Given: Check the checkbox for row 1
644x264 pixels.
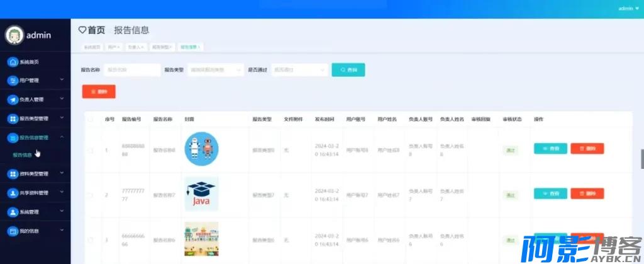Looking at the screenshot, I should pyautogui.click(x=91, y=151).
